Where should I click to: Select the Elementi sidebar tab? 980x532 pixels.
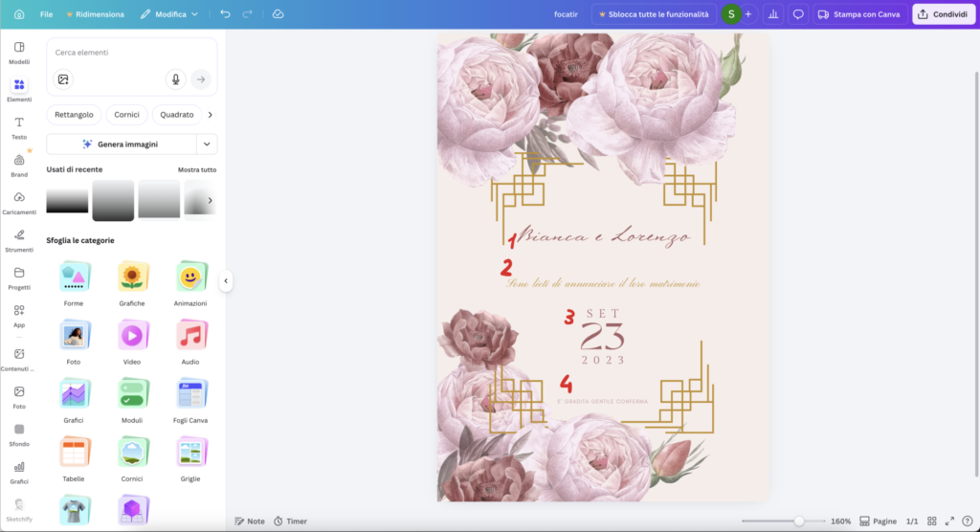[x=19, y=90]
